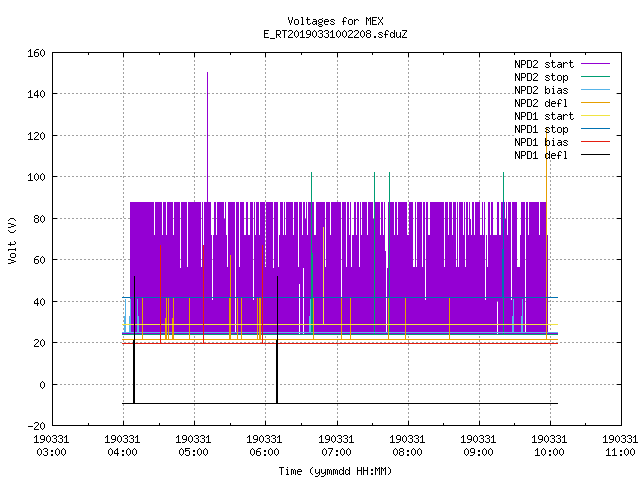Screen dimensions: 640x480
Task: Click the green NPD2 stop legend line
Action: pos(595,76)
